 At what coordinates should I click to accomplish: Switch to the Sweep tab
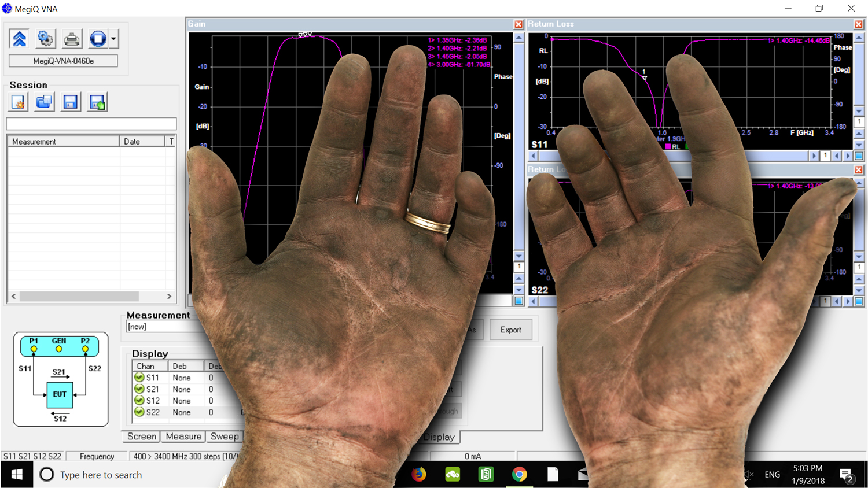coord(225,437)
